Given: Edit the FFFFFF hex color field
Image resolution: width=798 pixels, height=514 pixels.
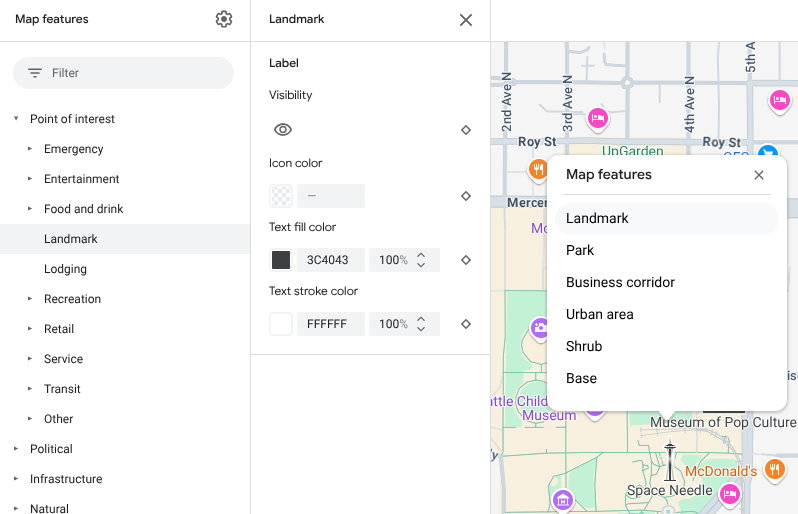Looking at the screenshot, I should click(x=331, y=324).
